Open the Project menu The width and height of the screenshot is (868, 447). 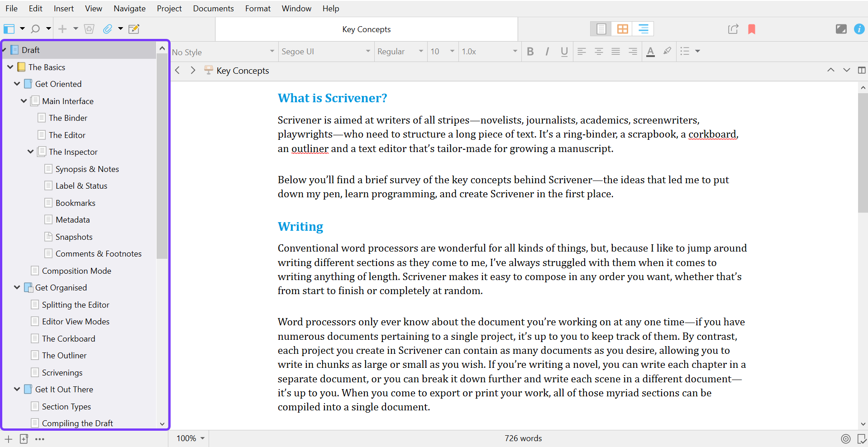(x=169, y=9)
